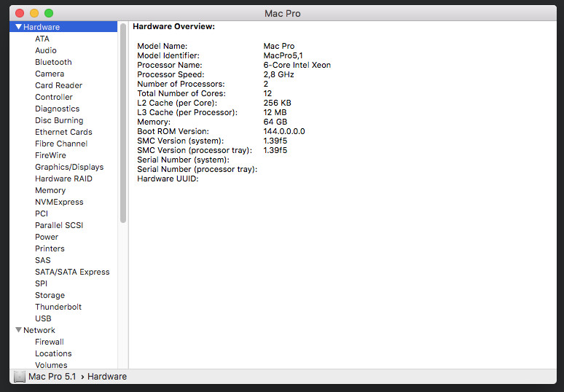Collapse the Network disclosure triangle
Viewport: 564px width, 392px height.
[19, 330]
